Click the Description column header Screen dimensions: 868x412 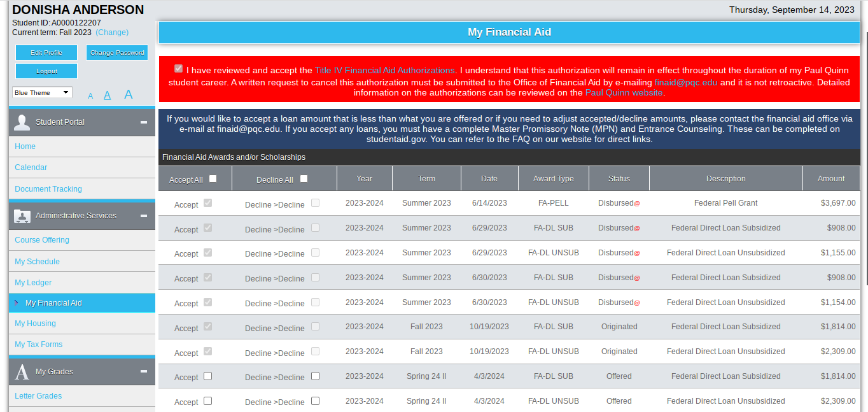click(726, 179)
